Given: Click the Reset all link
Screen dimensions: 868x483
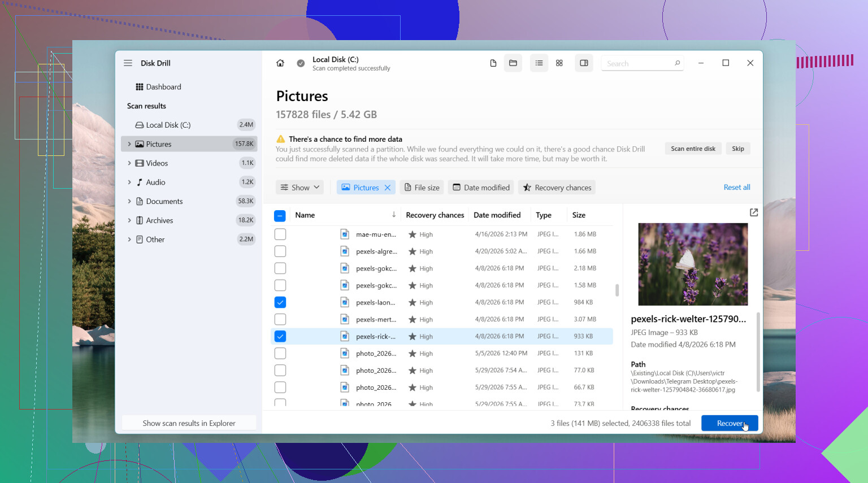Looking at the screenshot, I should tap(737, 188).
